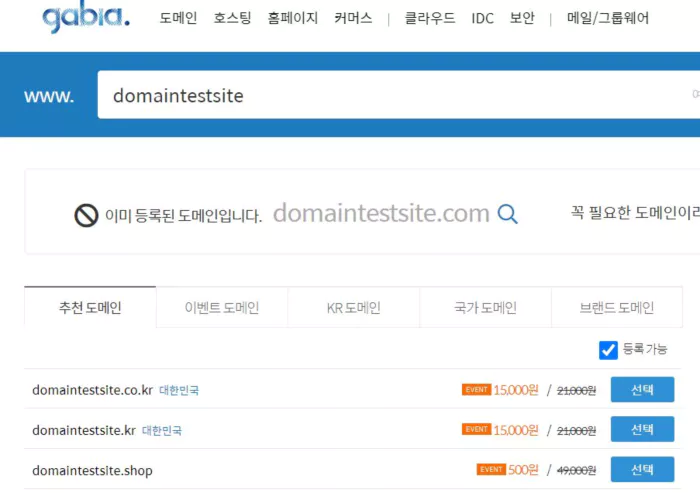Click the domaintestsite.kr domain name
700x493 pixels.
click(x=84, y=430)
